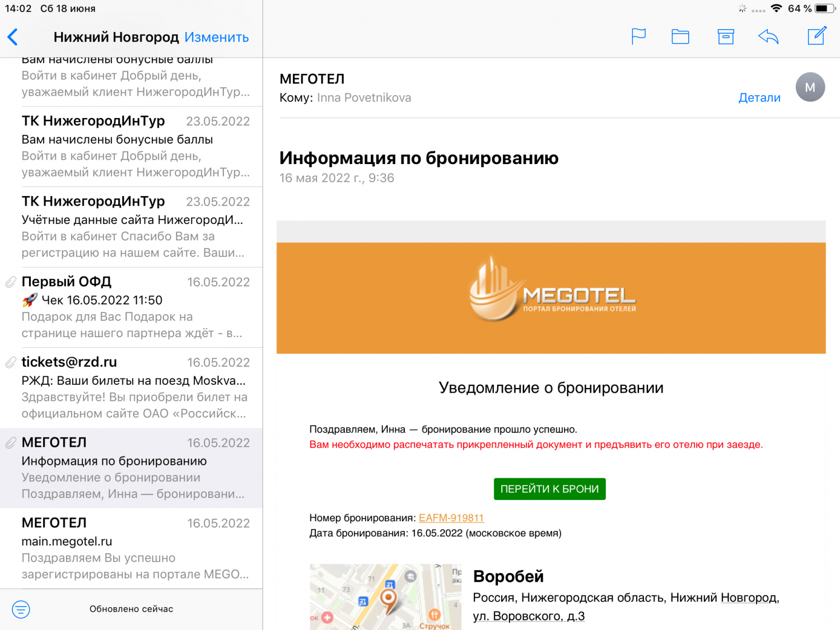The width and height of the screenshot is (840, 630).
Task: Open the top partially visible bonus email
Action: point(132,82)
